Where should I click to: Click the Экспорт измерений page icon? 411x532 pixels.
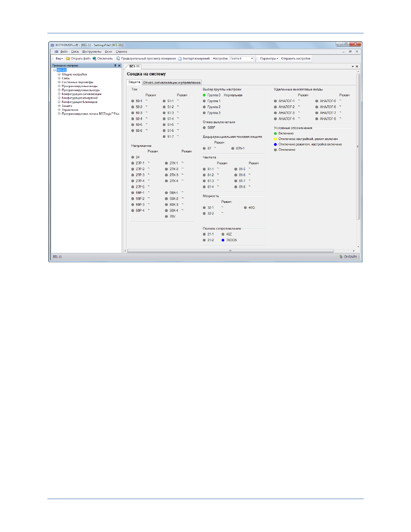point(180,59)
